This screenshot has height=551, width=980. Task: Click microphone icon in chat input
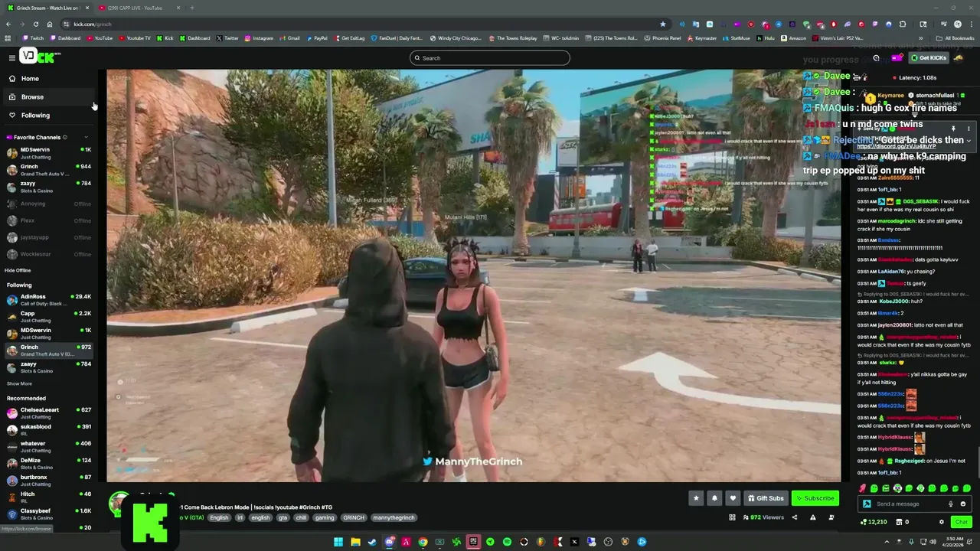pos(951,504)
